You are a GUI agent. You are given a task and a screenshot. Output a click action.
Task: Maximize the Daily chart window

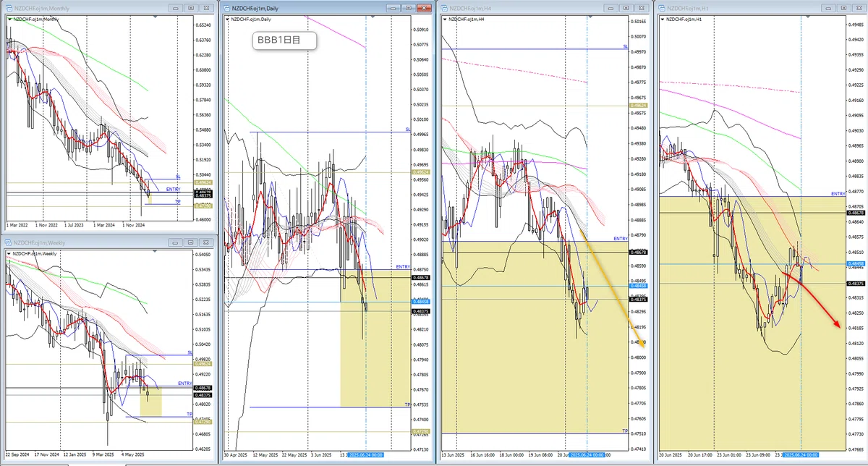(x=409, y=8)
